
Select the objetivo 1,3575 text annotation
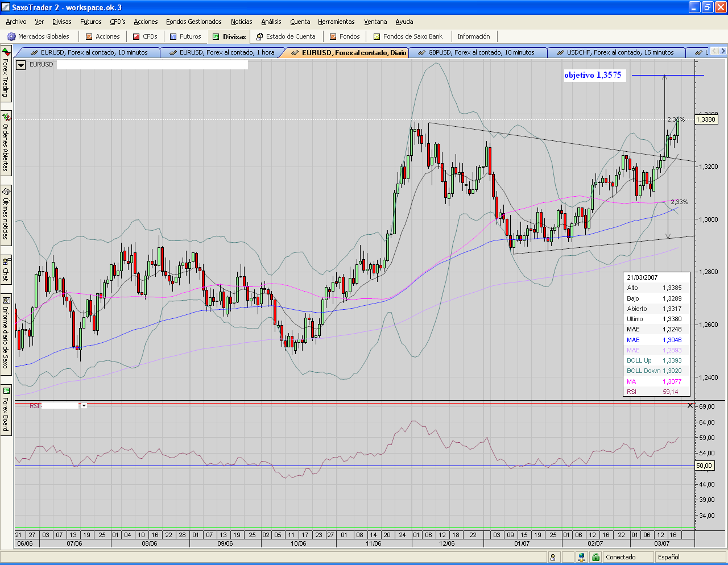tap(593, 75)
